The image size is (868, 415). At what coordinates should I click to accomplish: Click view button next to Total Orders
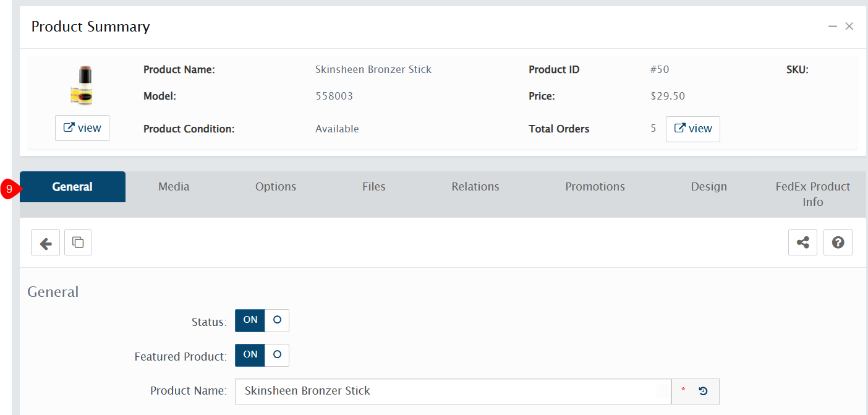click(x=692, y=129)
